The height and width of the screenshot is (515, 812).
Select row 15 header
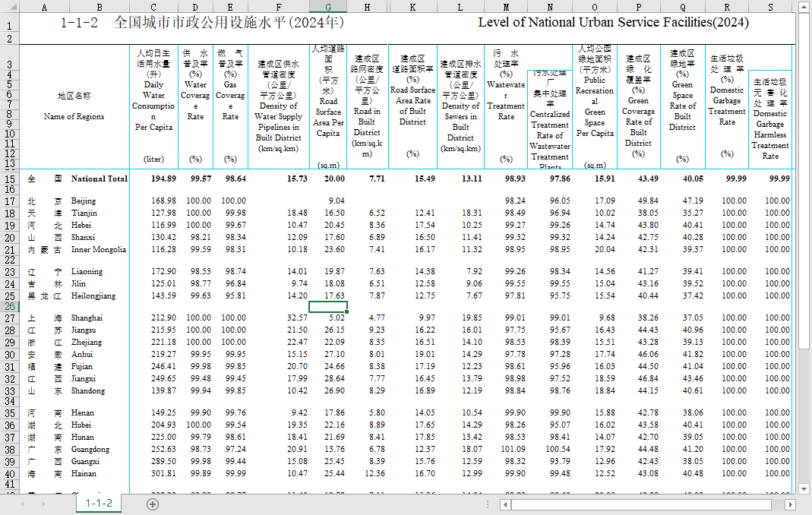(9, 179)
